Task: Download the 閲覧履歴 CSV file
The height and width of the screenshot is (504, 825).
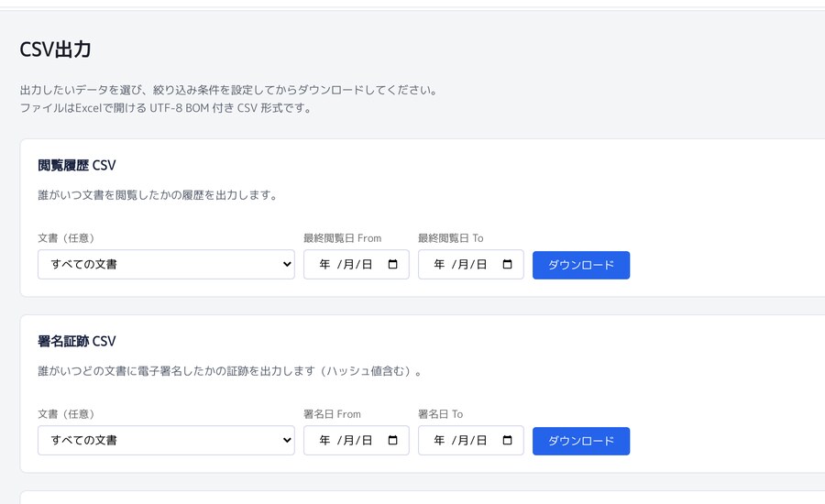Action: point(581,265)
